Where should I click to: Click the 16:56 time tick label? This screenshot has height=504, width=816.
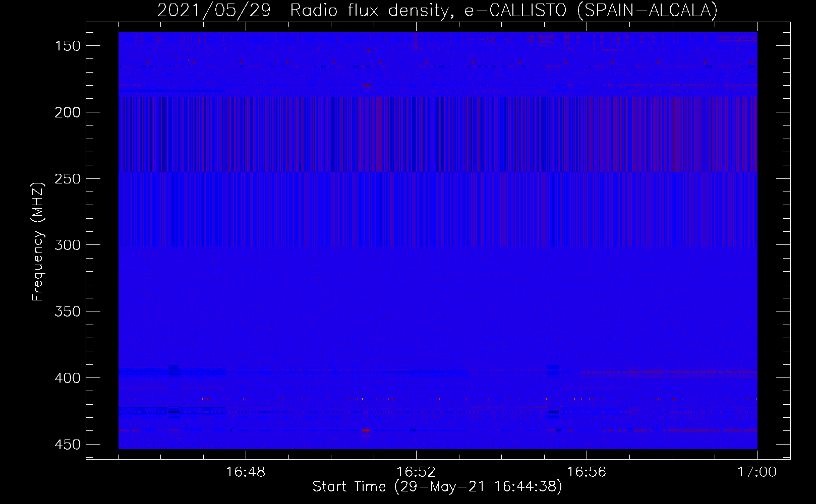tap(587, 472)
